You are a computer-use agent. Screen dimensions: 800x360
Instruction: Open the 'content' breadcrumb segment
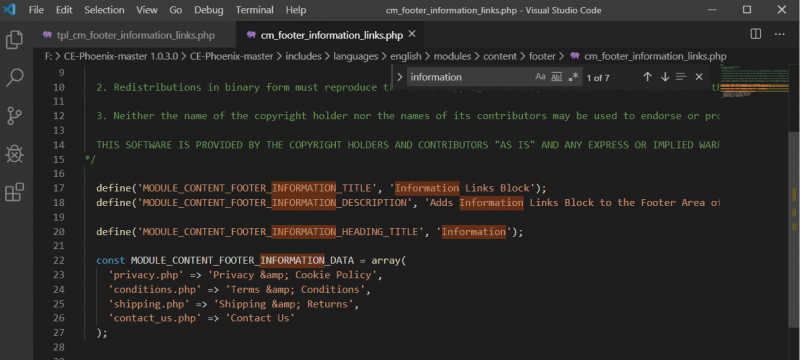tap(500, 56)
